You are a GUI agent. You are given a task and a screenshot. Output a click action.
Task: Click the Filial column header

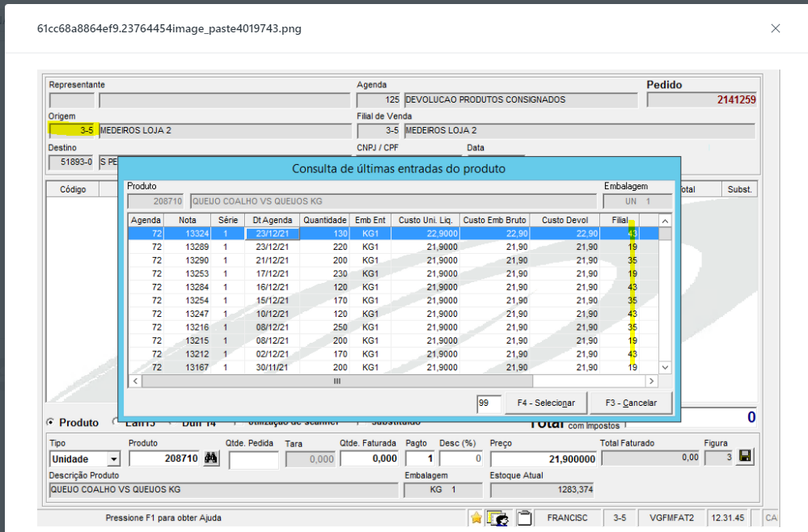pyautogui.click(x=620, y=220)
